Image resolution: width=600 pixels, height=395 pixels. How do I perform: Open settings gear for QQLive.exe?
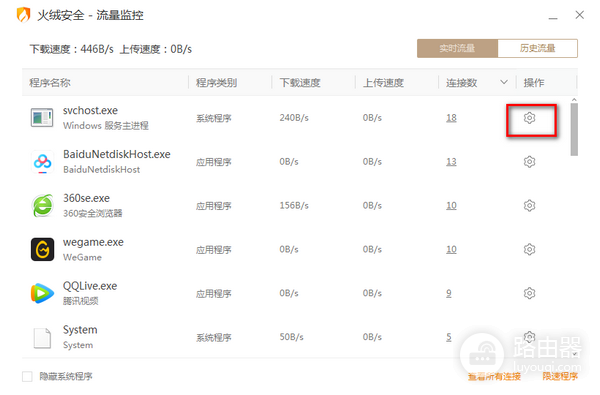tap(529, 293)
